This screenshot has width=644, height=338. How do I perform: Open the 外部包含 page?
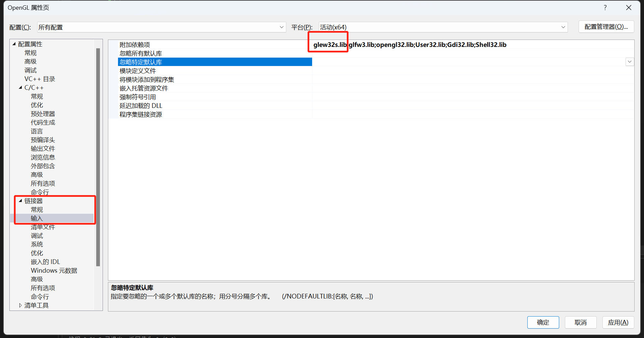43,166
